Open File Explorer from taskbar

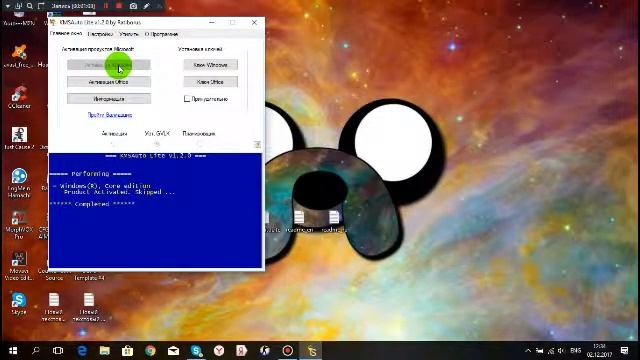click(x=104, y=351)
